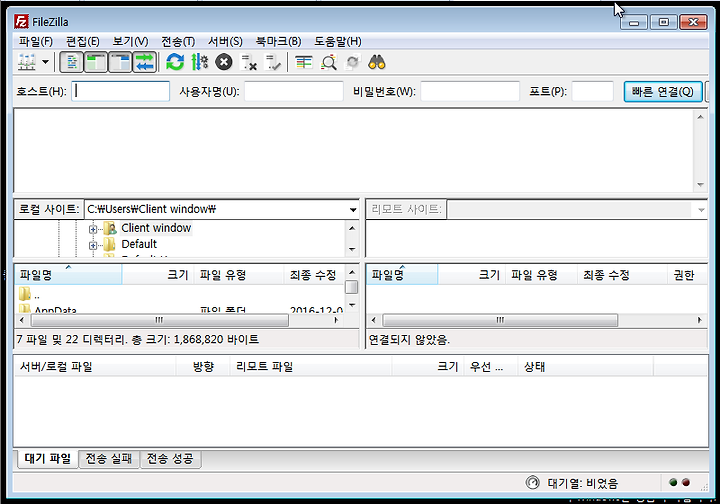
Task: Open 편집(E) menu
Action: click(83, 42)
